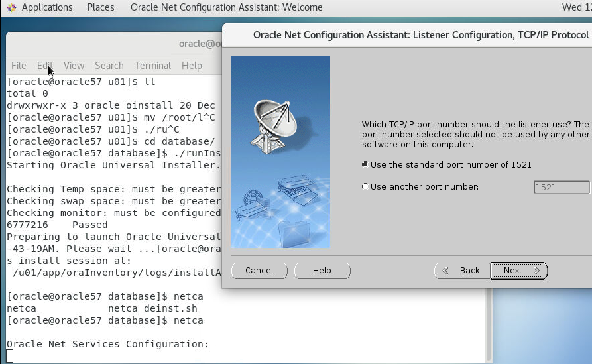Proceed with the Next button
The height and width of the screenshot is (364, 592).
pyautogui.click(x=519, y=271)
